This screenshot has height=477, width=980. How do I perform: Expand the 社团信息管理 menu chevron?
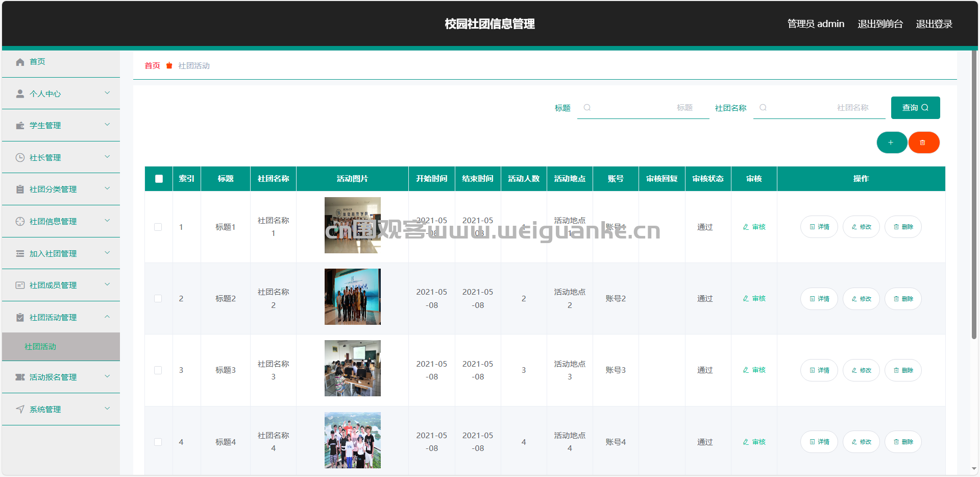tap(107, 221)
